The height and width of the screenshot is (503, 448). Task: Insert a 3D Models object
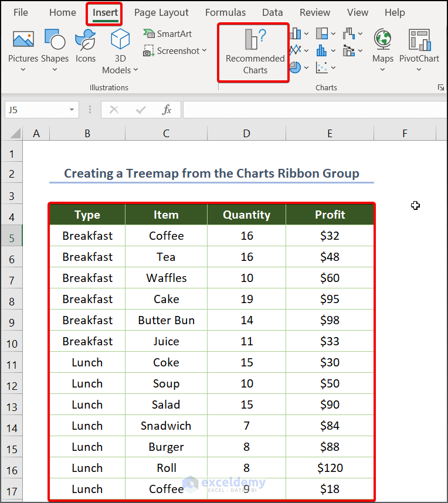(120, 52)
